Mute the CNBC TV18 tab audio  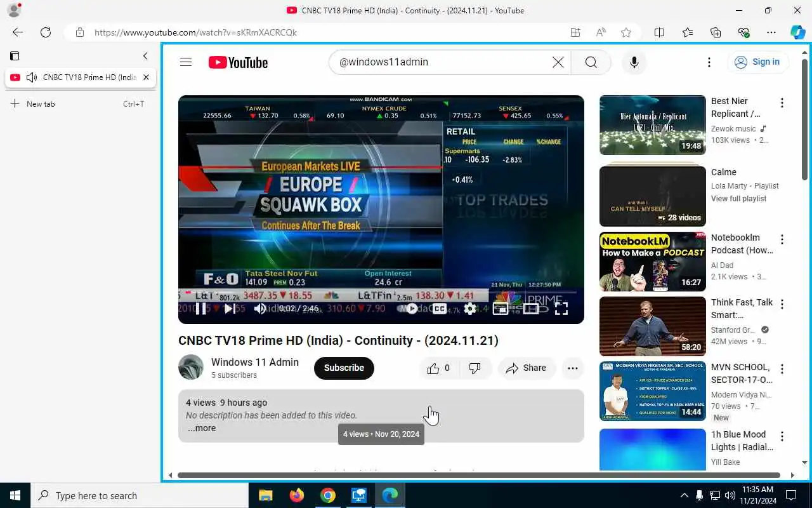32,77
